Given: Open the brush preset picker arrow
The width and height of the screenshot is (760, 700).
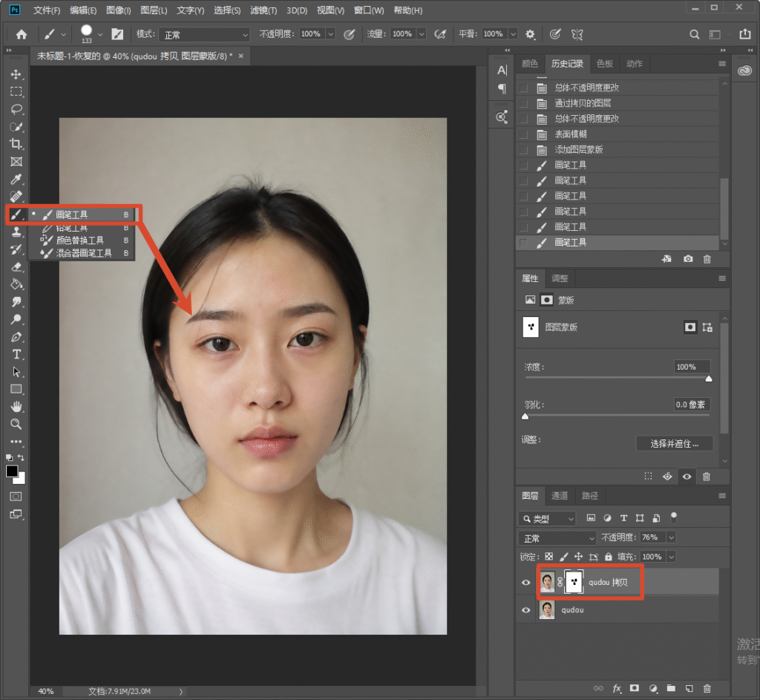Looking at the screenshot, I should [x=100, y=34].
